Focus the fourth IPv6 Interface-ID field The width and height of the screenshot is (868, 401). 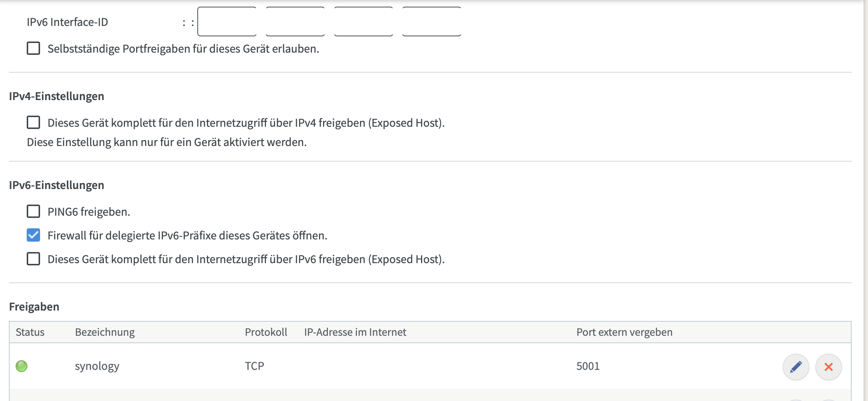[432, 21]
